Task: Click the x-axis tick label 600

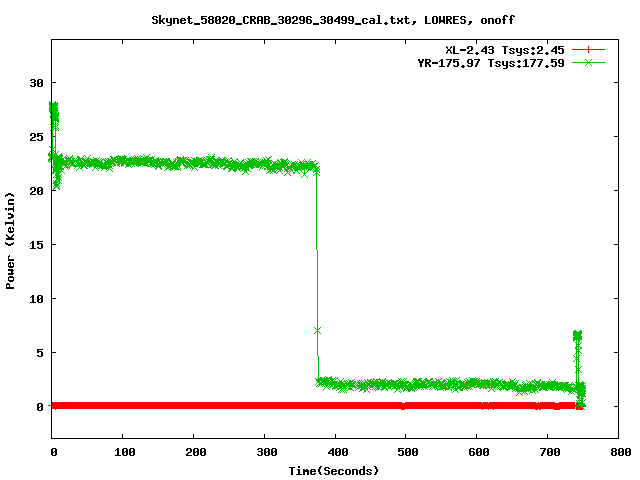Action: coord(479,452)
